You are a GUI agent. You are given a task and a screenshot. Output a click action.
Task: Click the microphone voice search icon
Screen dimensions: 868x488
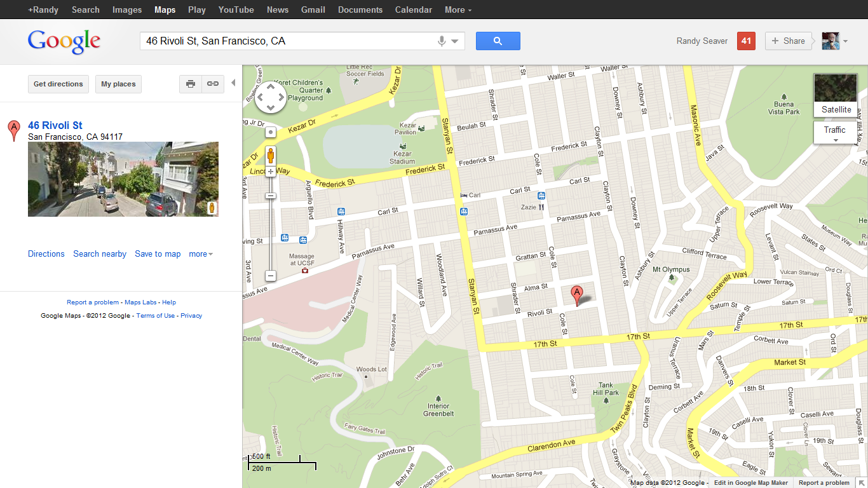[442, 41]
